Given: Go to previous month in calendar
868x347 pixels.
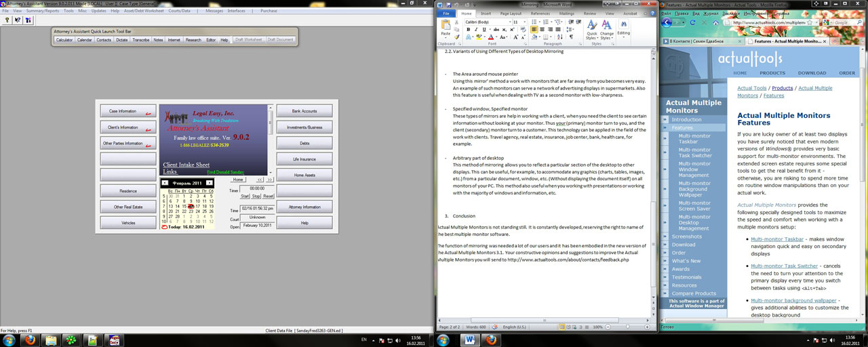Looking at the screenshot, I should tap(166, 183).
